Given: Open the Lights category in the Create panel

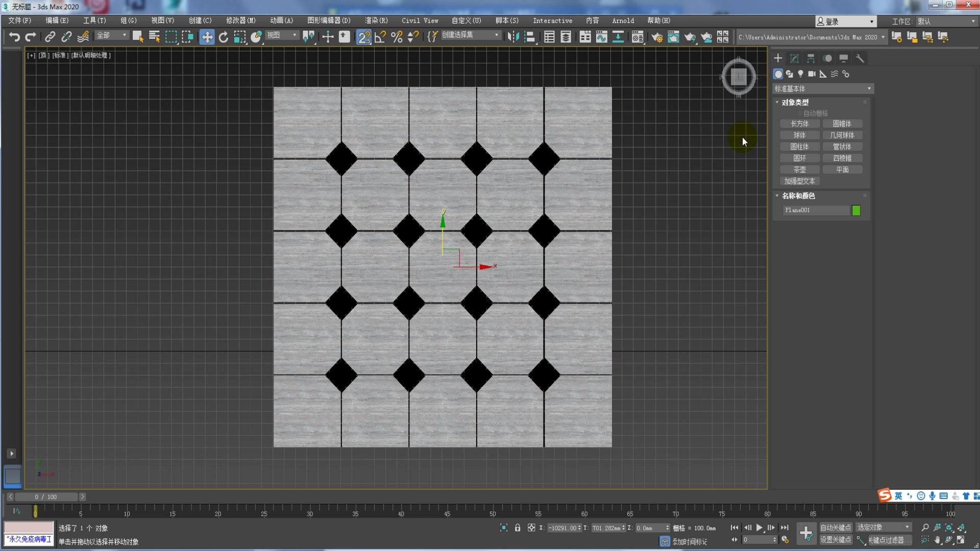Looking at the screenshot, I should [801, 74].
